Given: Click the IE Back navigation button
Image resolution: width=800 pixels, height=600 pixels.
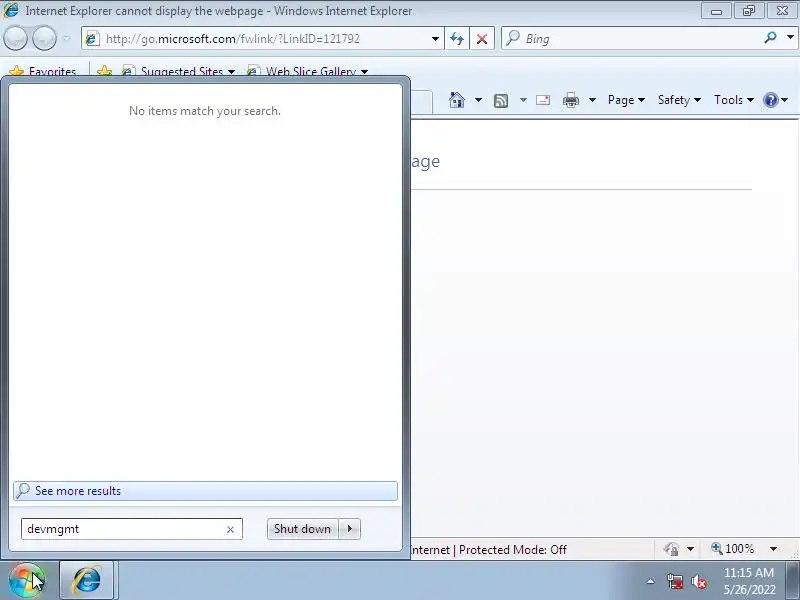Looking at the screenshot, I should [16, 38].
